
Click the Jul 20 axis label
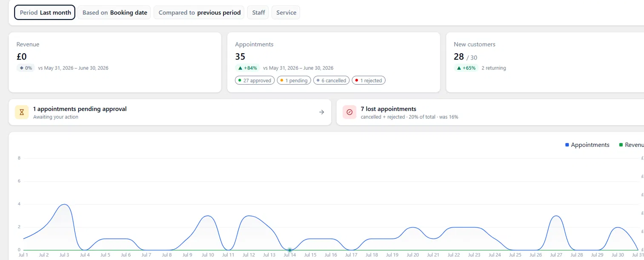(x=412, y=255)
